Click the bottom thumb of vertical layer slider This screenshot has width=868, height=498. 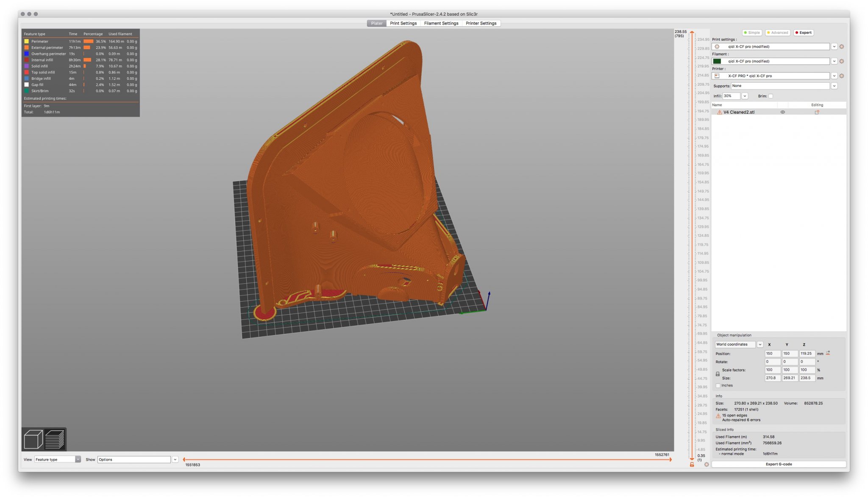(692, 459)
